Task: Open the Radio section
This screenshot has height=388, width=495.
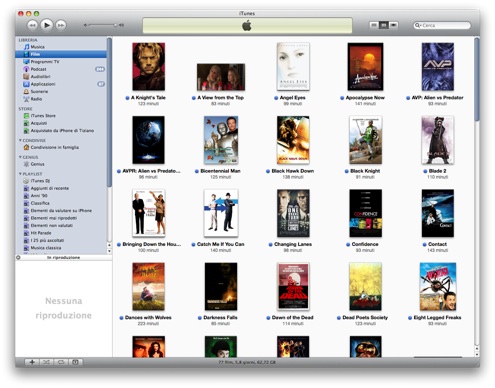Action: coord(36,99)
